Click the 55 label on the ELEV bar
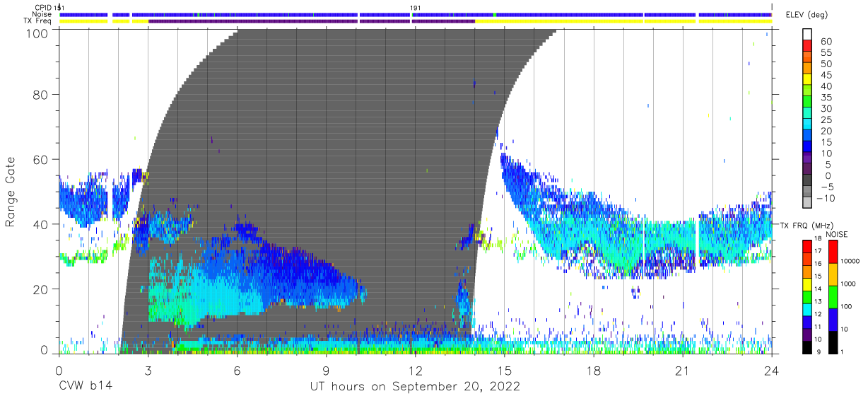 (x=826, y=52)
